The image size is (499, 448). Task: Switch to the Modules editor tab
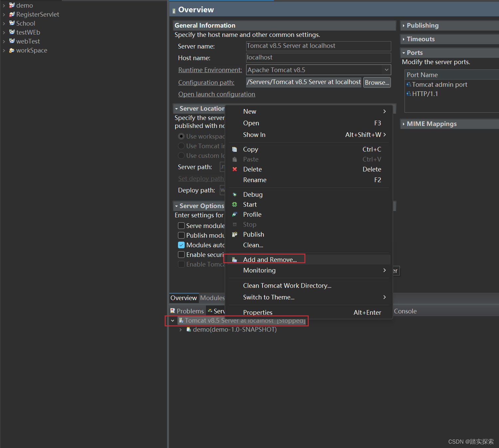coord(212,298)
